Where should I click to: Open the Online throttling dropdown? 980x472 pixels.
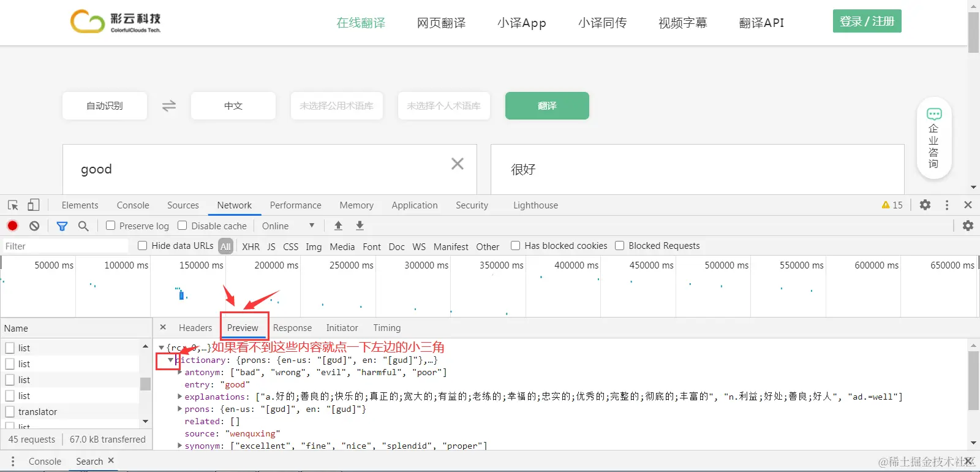pos(288,226)
